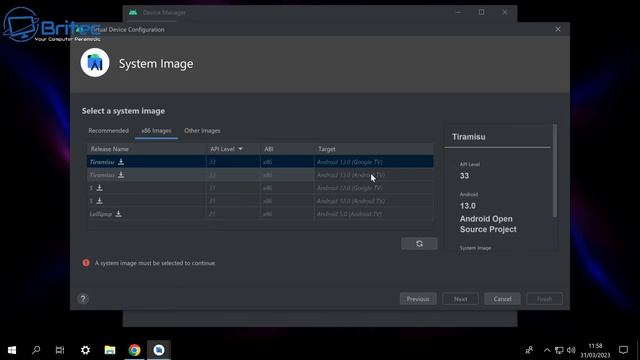The width and height of the screenshot is (640, 360).
Task: Click the Android version 13.0 value
Action: coord(468,206)
